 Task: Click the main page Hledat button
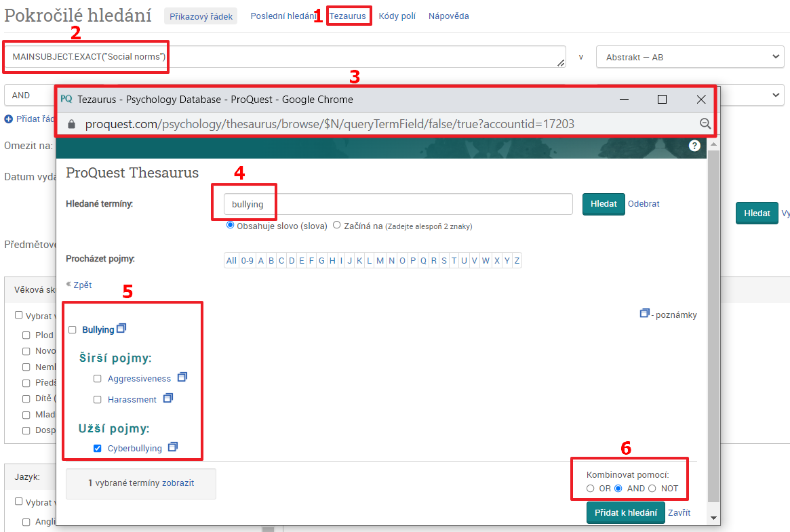(x=757, y=213)
